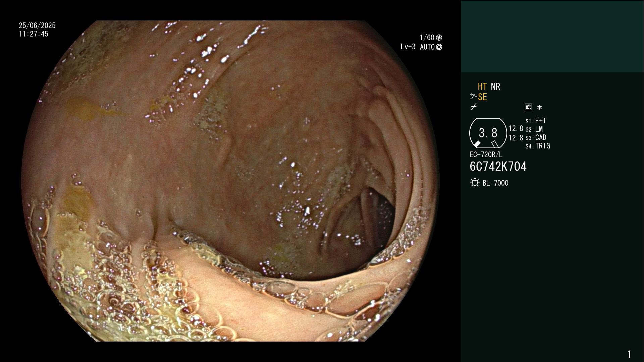Click the upper 12.8 diameter value
This screenshot has height=362, width=644.
tap(516, 128)
